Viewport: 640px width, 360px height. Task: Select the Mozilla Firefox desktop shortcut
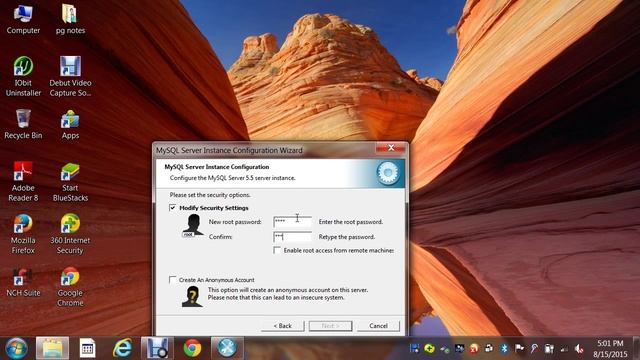pos(23,234)
